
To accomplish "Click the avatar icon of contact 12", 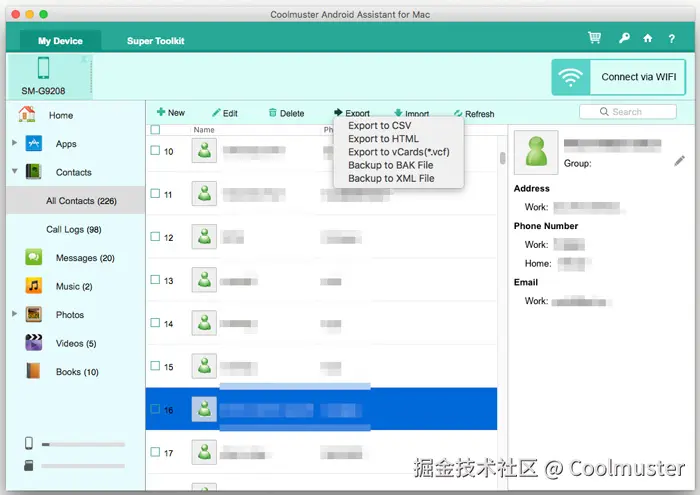I will point(204,237).
